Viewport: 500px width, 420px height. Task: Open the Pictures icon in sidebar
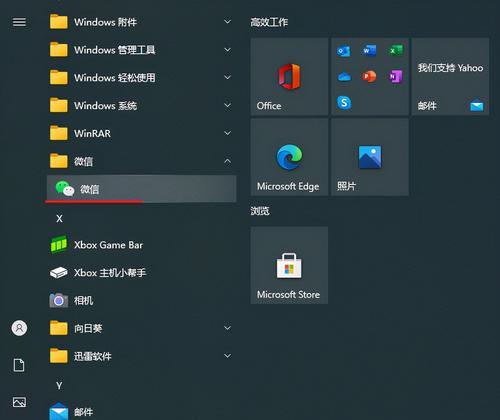19,402
